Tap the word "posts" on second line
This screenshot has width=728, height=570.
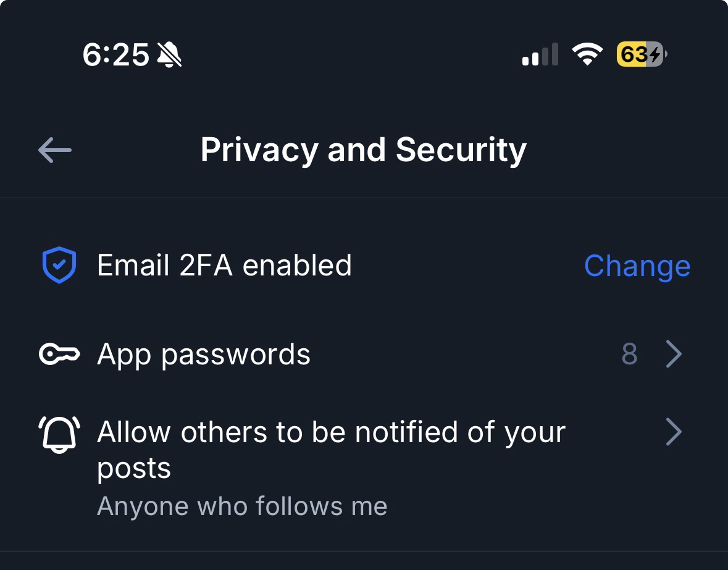[x=134, y=468]
